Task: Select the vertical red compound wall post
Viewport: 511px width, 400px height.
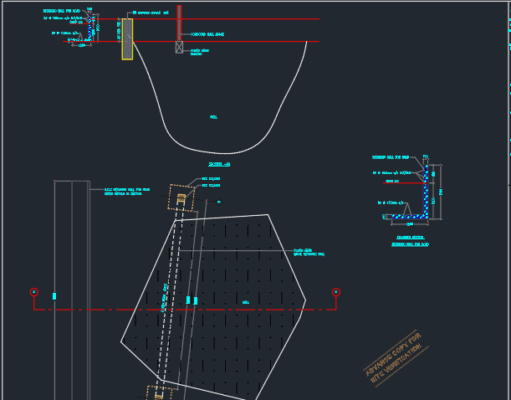Action: [x=179, y=23]
